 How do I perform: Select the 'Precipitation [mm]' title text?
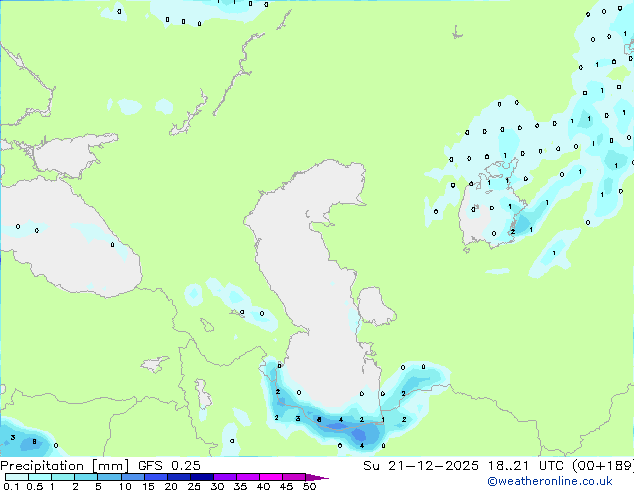click(x=65, y=466)
